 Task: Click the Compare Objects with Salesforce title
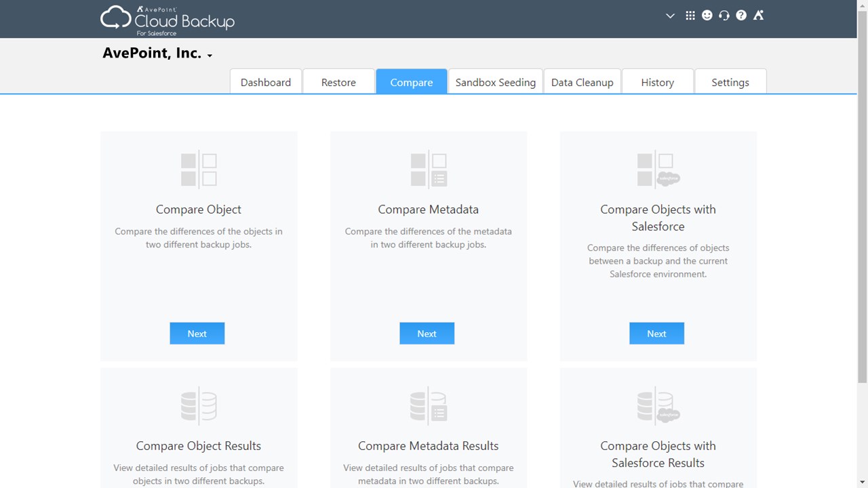coord(658,218)
